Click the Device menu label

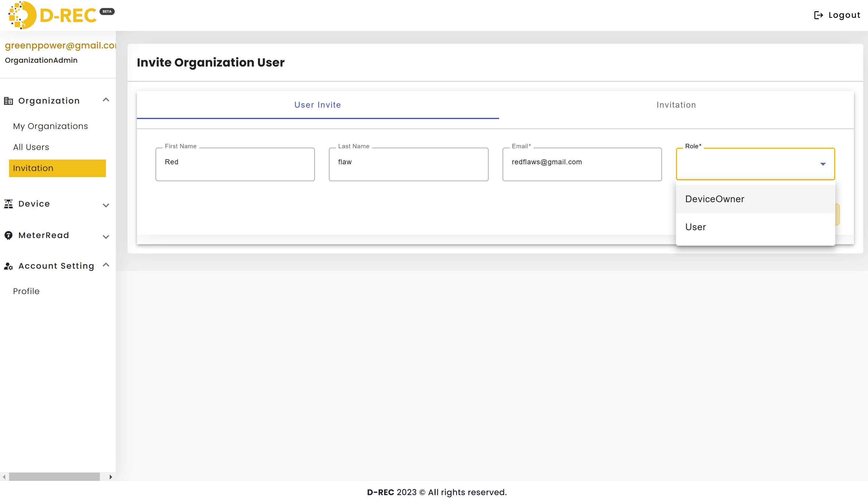click(x=34, y=204)
